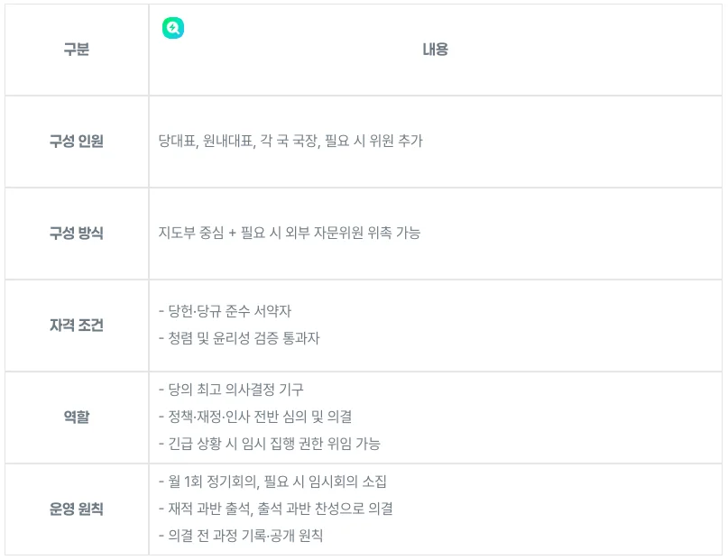
Task: Click the 청렴 및 윤리성 검증 통과자 line
Action: click(x=239, y=339)
